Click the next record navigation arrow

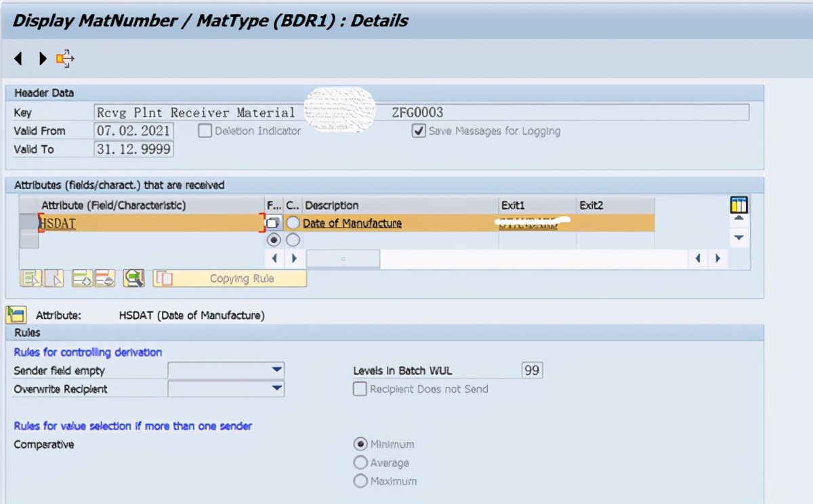point(43,58)
